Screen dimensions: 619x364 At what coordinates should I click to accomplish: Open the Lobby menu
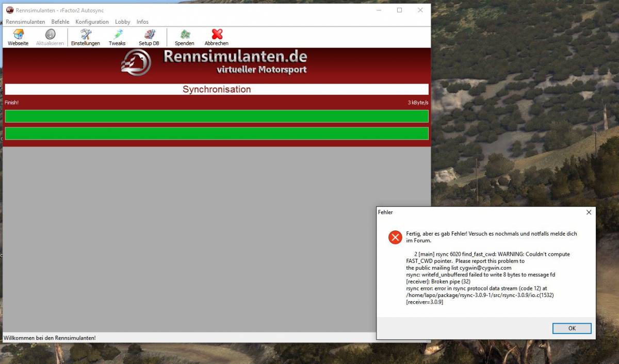123,22
